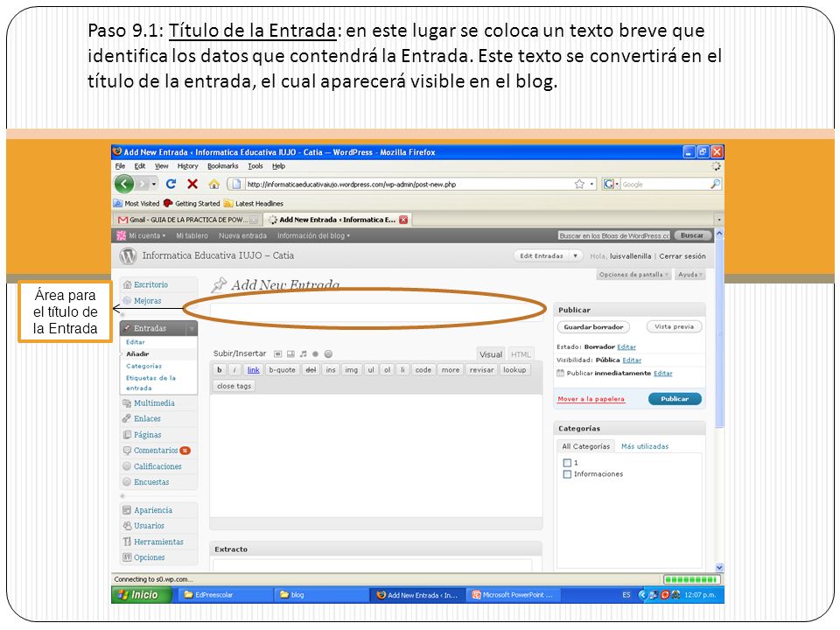Expand Opciones de pantalla panel
840x630 pixels.
(633, 274)
